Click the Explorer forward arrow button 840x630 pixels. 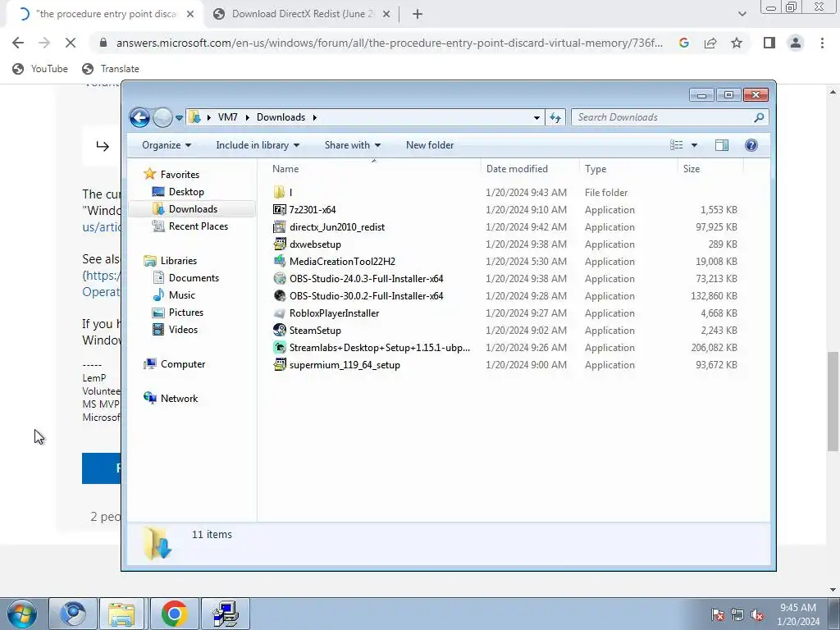click(x=162, y=116)
